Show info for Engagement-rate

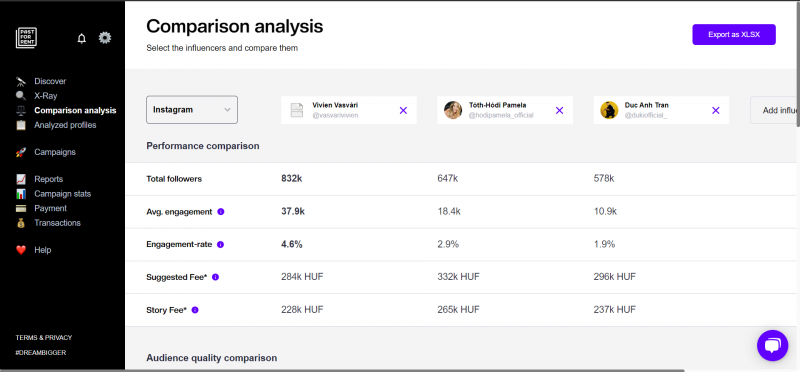tap(220, 244)
